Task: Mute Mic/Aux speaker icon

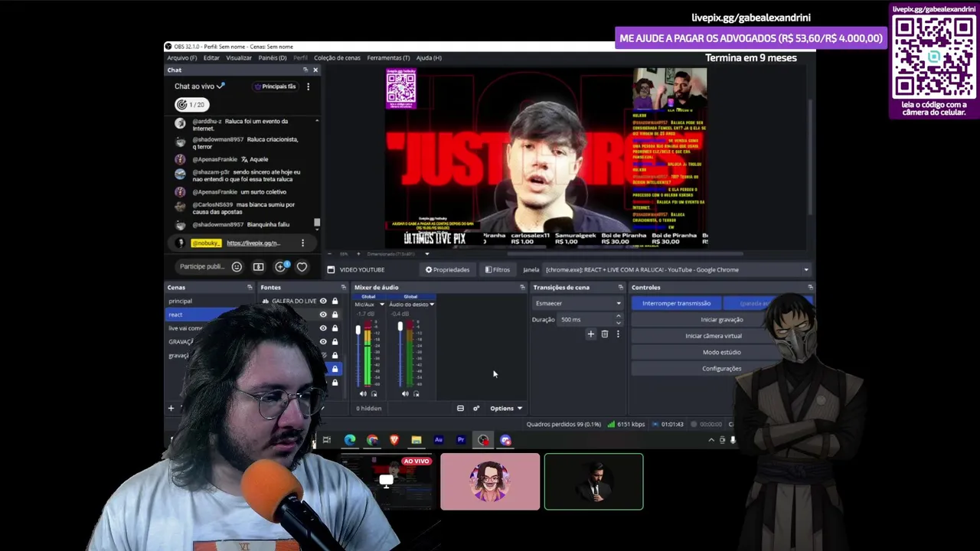Action: pos(364,393)
